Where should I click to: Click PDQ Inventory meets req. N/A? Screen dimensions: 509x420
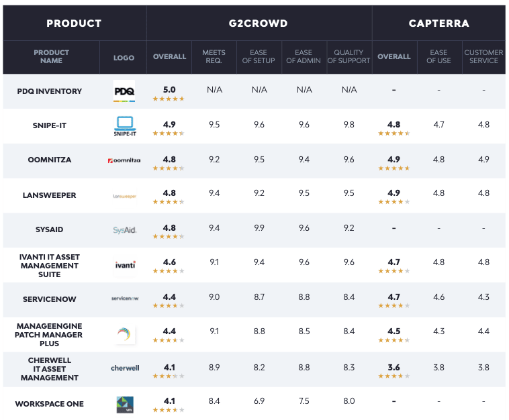215,90
